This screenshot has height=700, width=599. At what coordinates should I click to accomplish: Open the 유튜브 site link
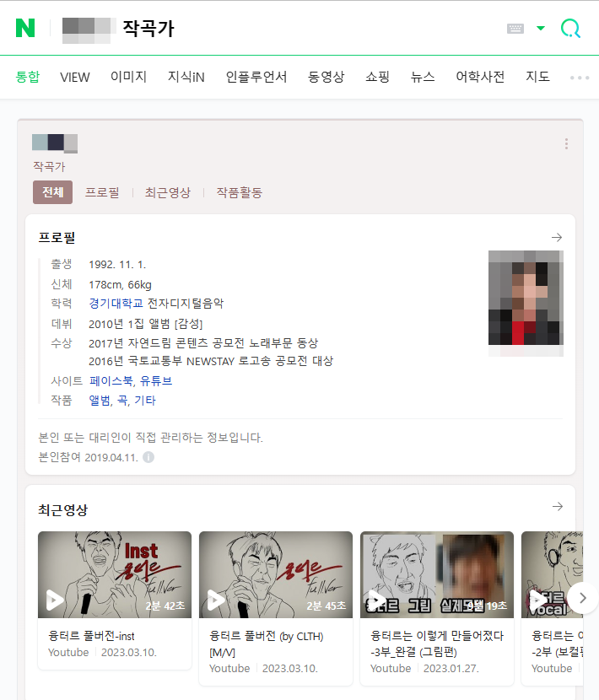tap(156, 381)
